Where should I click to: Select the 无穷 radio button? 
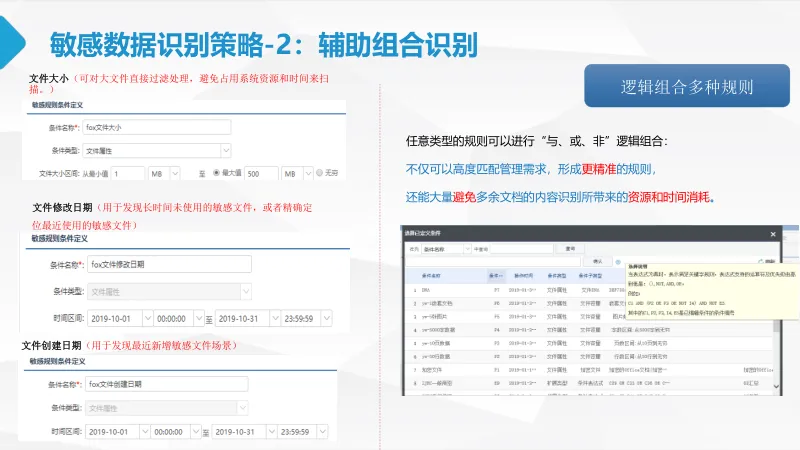click(x=319, y=173)
